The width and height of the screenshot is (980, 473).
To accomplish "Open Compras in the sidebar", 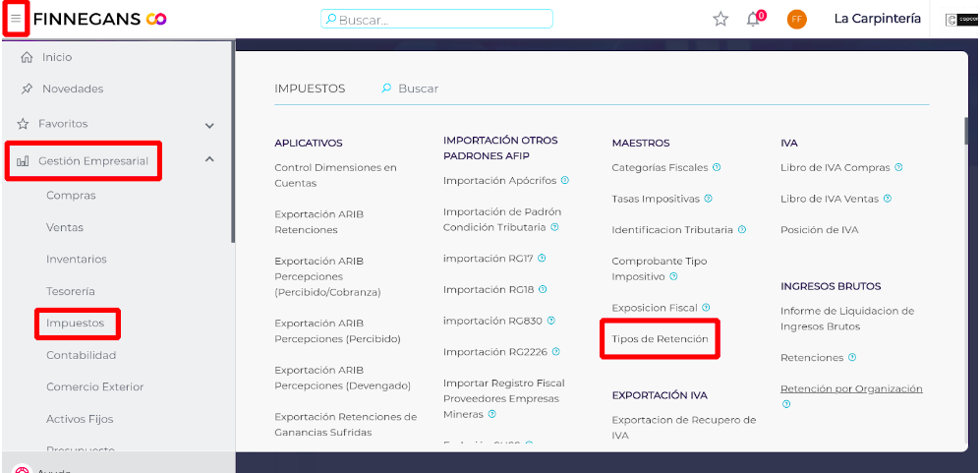I will 71,196.
